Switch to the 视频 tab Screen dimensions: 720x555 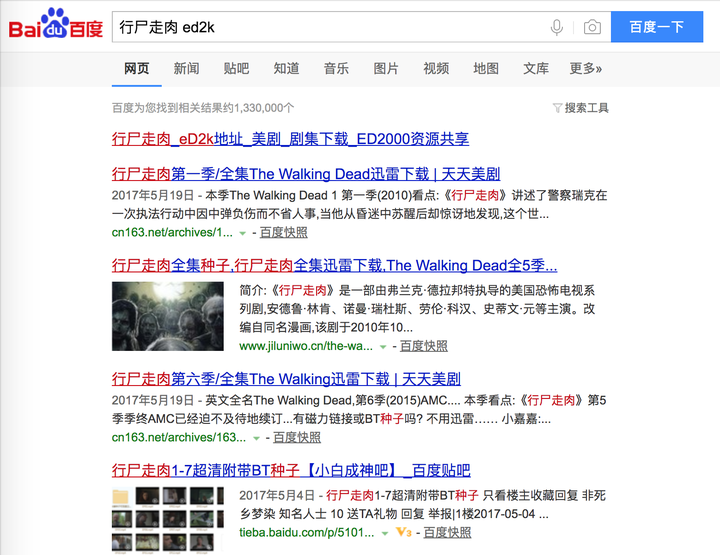[x=436, y=68]
